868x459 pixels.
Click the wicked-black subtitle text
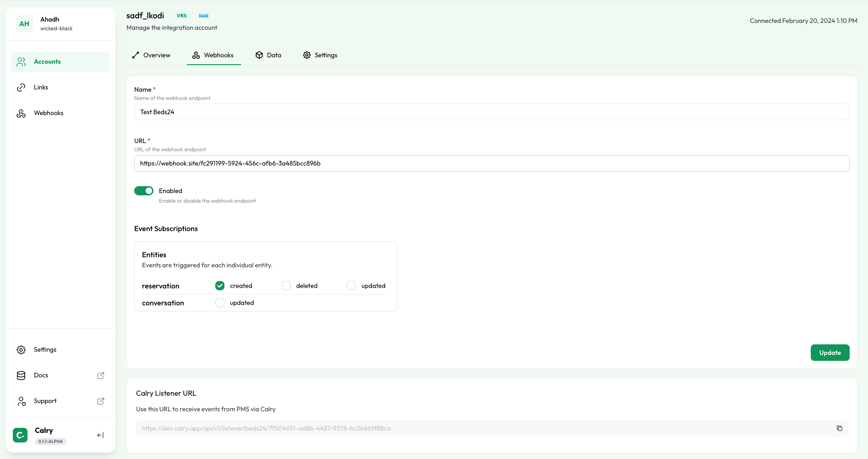pyautogui.click(x=56, y=28)
